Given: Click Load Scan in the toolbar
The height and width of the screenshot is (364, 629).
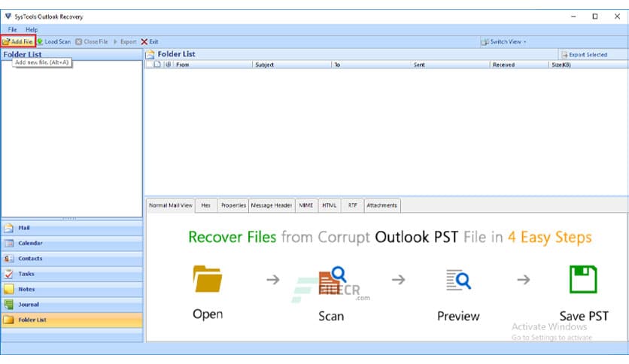Looking at the screenshot, I should click(x=54, y=41).
